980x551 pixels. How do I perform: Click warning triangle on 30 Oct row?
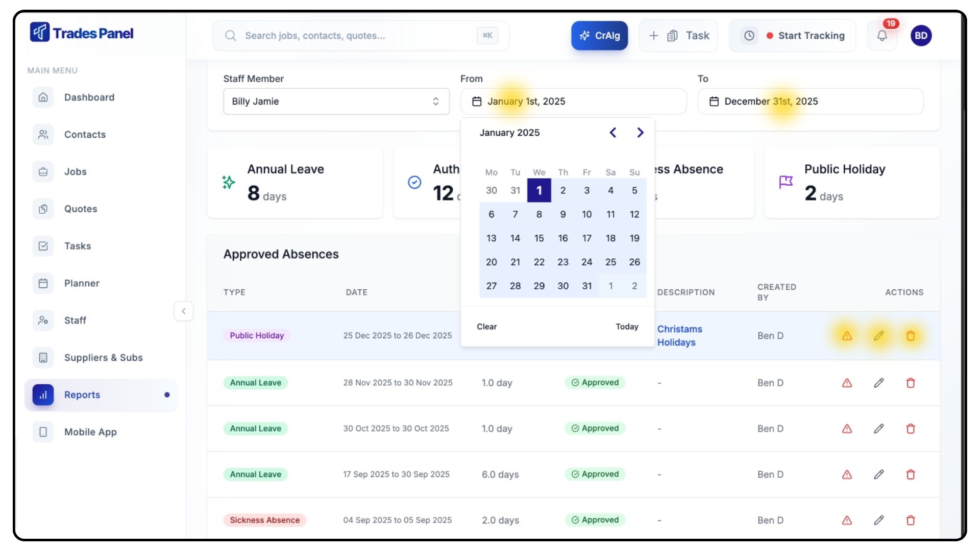[847, 429]
